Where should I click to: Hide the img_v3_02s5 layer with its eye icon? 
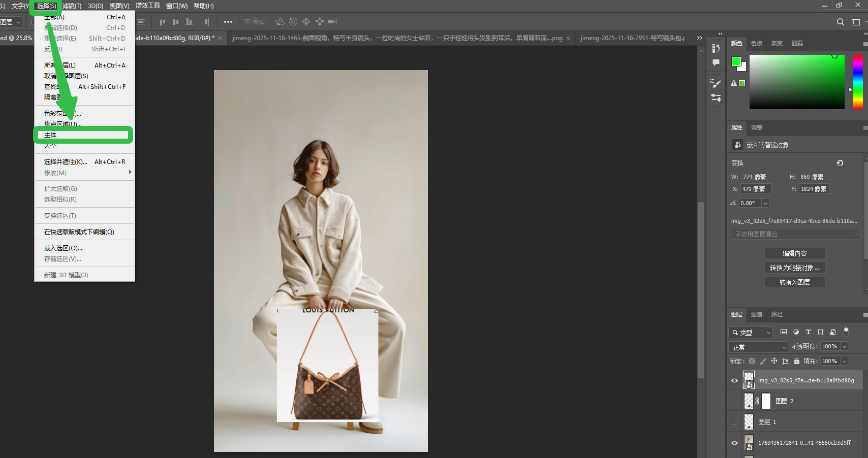(734, 380)
